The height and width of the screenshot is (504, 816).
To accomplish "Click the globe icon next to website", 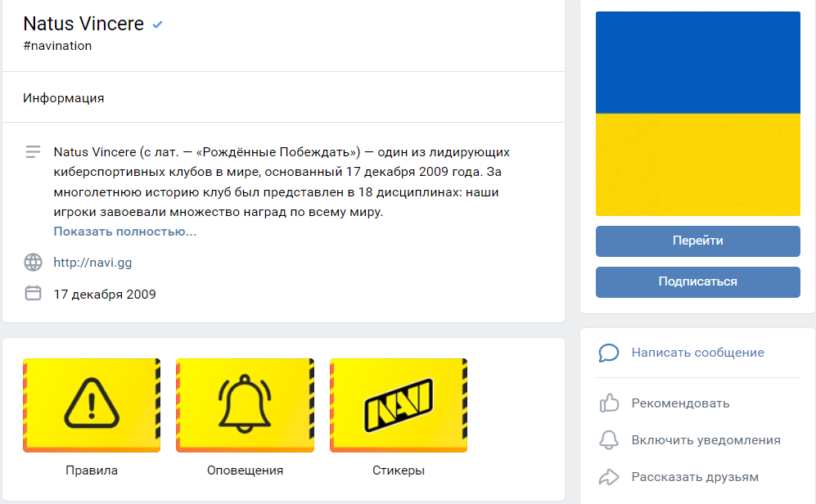I will (x=33, y=262).
